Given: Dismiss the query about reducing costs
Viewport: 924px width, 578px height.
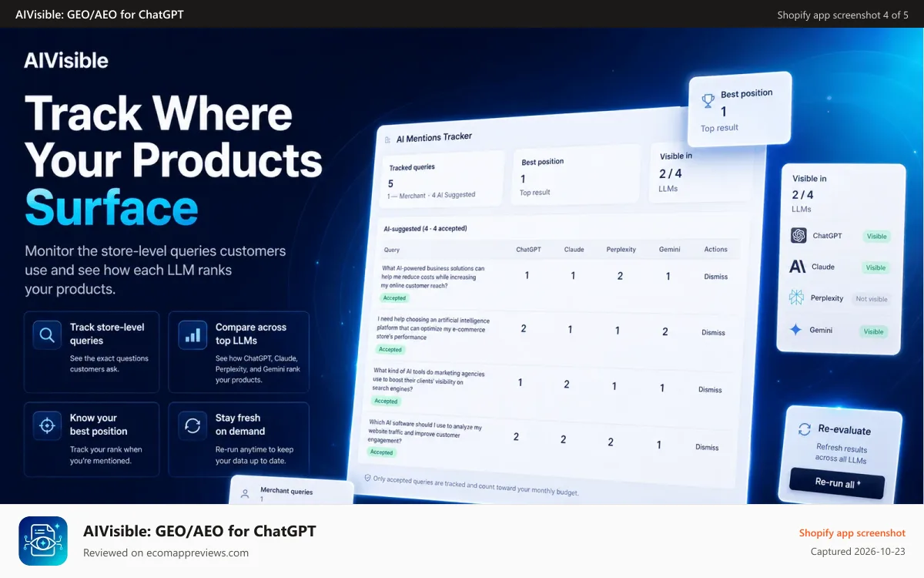Looking at the screenshot, I should (715, 277).
